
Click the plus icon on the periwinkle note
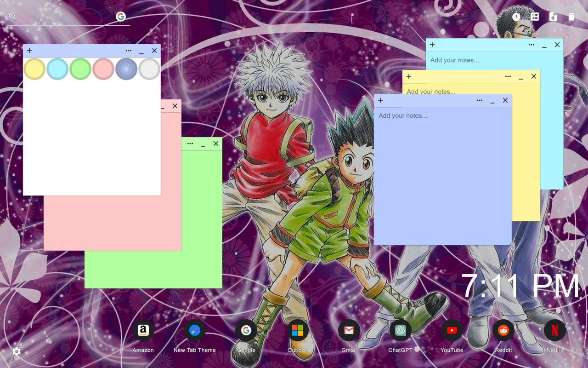point(380,100)
